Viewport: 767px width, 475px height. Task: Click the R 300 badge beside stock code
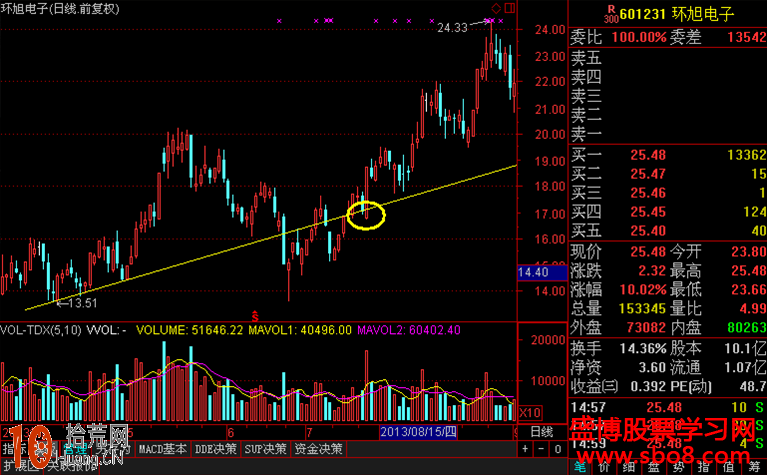pos(611,14)
